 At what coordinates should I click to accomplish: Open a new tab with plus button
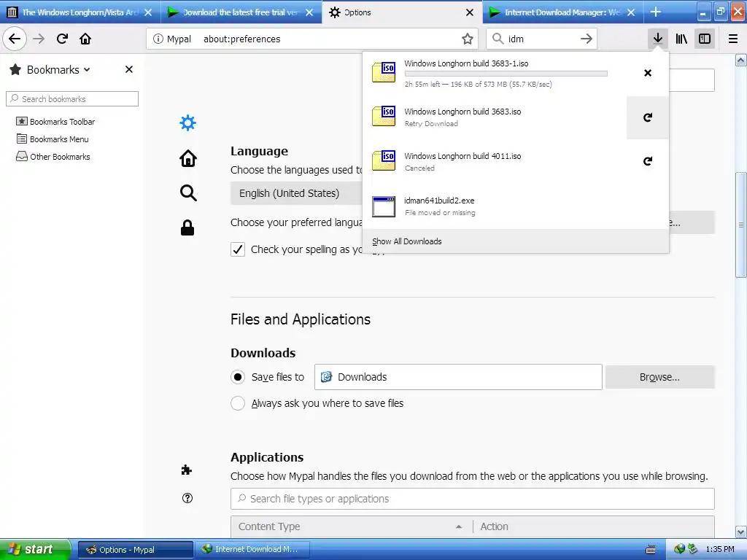656,12
